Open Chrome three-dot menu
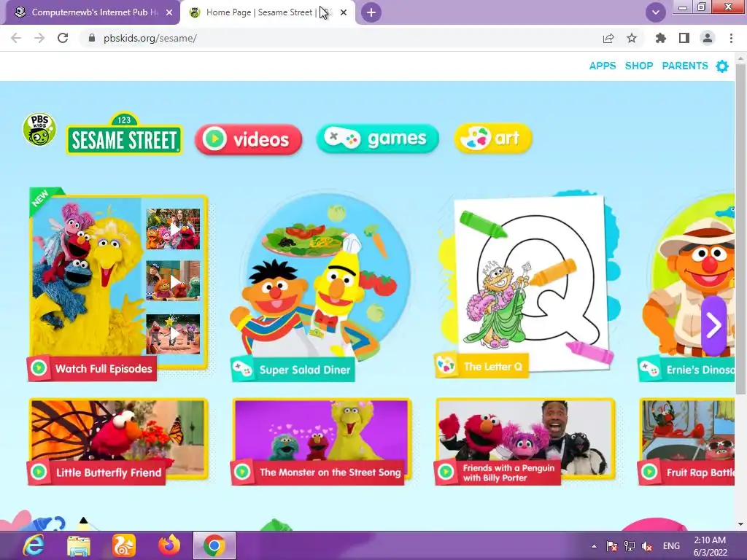 [731, 38]
